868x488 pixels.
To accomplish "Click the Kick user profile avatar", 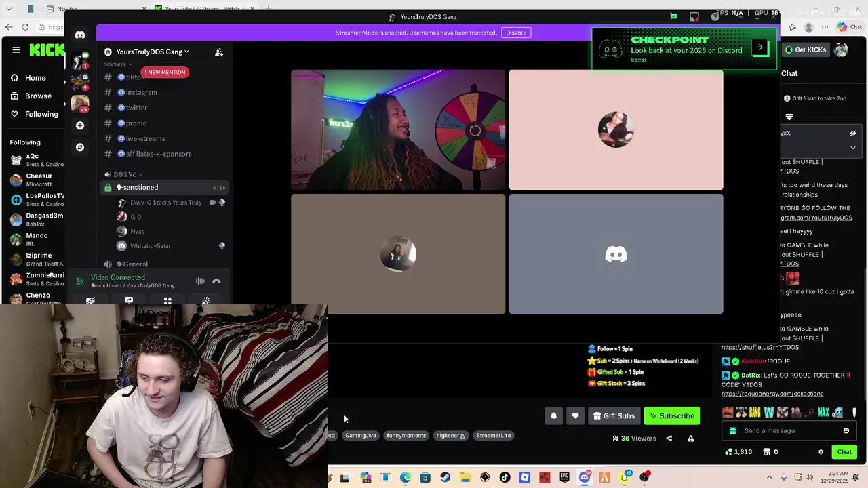I will (x=841, y=49).
